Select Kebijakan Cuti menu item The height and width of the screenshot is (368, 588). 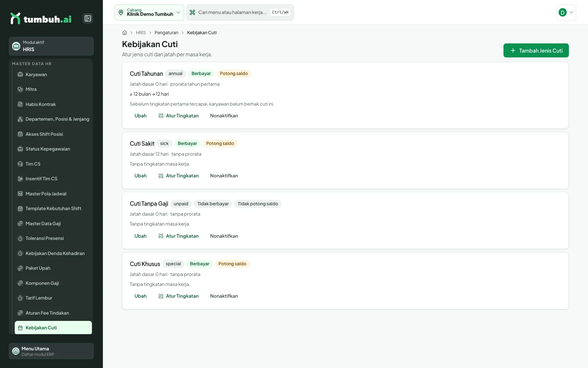pyautogui.click(x=53, y=328)
